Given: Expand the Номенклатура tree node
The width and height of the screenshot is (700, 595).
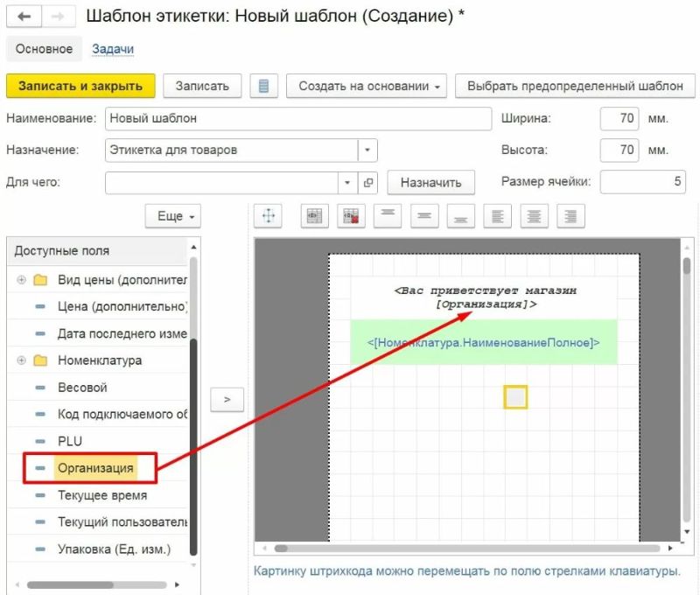Looking at the screenshot, I should pos(21,360).
